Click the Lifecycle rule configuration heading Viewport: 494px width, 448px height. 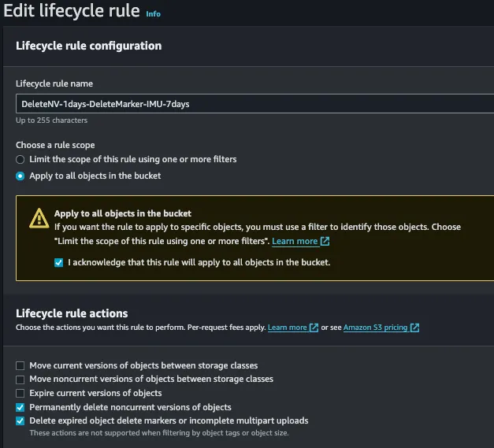88,46
